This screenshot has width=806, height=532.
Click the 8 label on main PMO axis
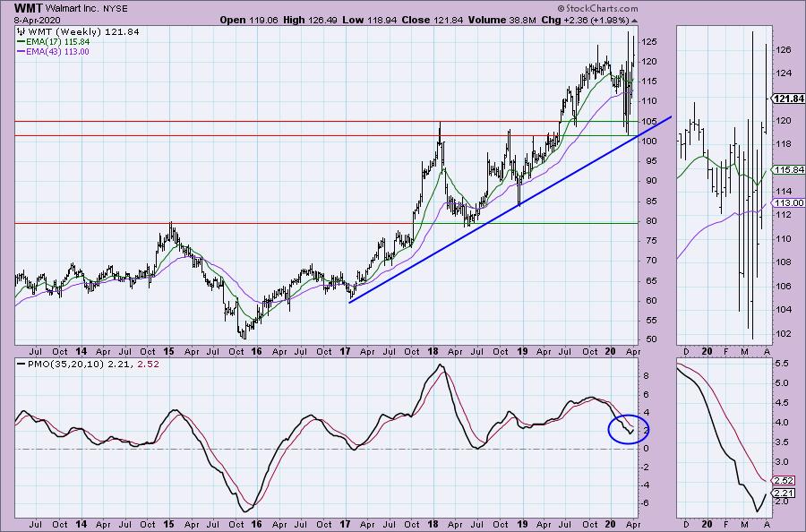point(646,376)
